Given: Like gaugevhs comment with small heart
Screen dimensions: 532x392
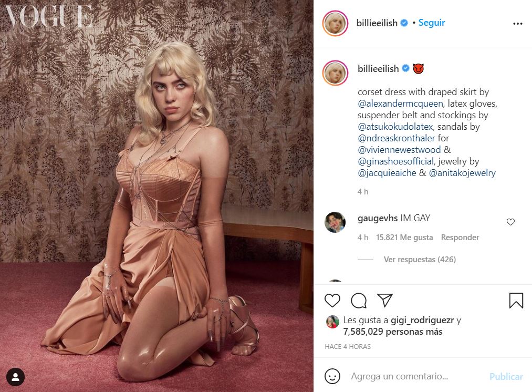Looking at the screenshot, I should pyautogui.click(x=510, y=222).
